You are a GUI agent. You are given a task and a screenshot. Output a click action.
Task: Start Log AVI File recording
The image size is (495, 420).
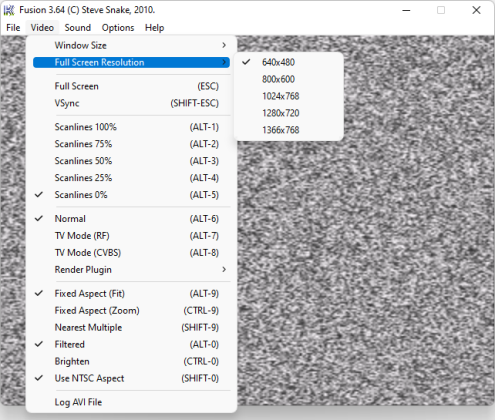pyautogui.click(x=131, y=402)
